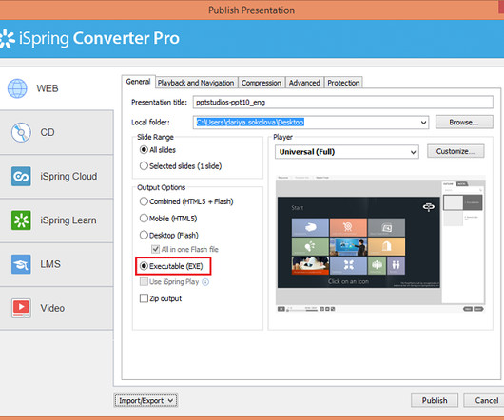Select Desktop (Flash) output option
This screenshot has width=504, height=420.
coord(144,235)
